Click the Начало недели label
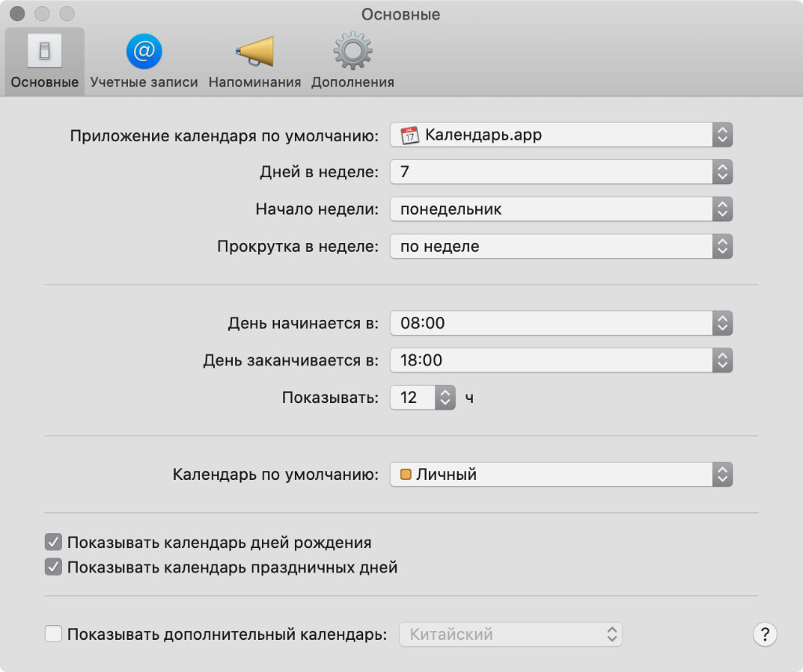 click(x=317, y=209)
